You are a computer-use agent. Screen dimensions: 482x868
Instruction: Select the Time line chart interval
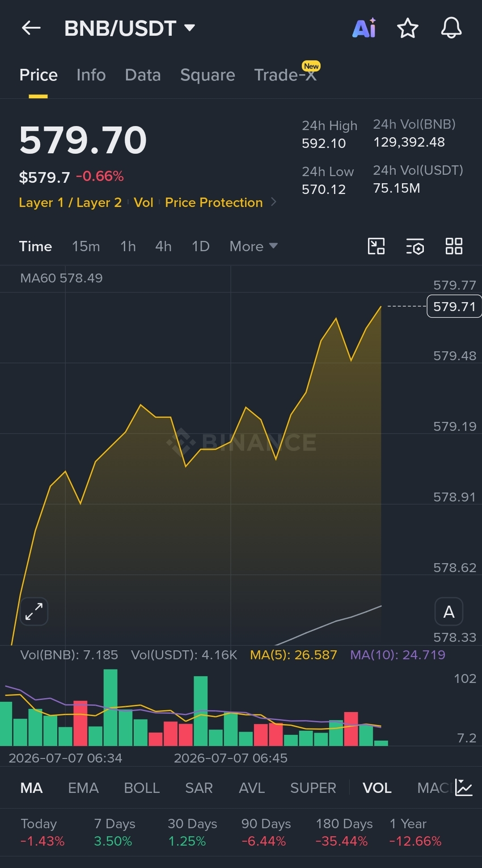[35, 246]
